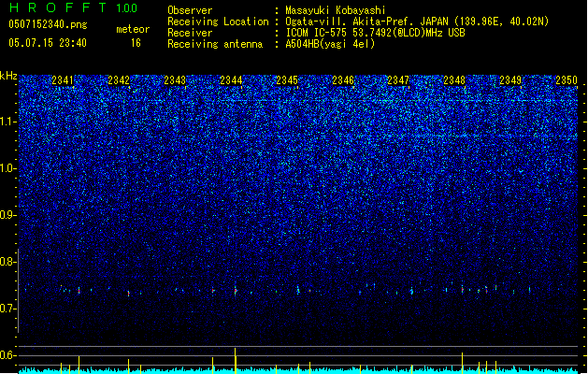
Task: Click the HROFFT title text
Action: pos(58,7)
